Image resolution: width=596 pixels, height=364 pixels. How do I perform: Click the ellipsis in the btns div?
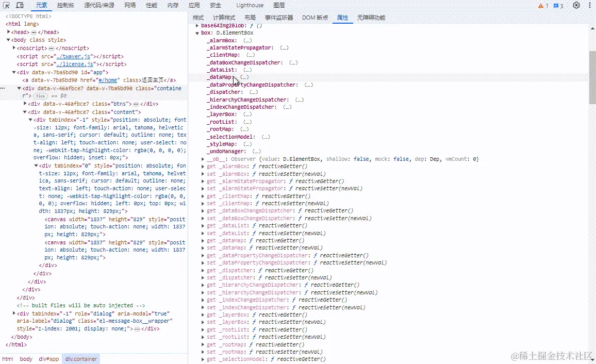pyautogui.click(x=136, y=104)
